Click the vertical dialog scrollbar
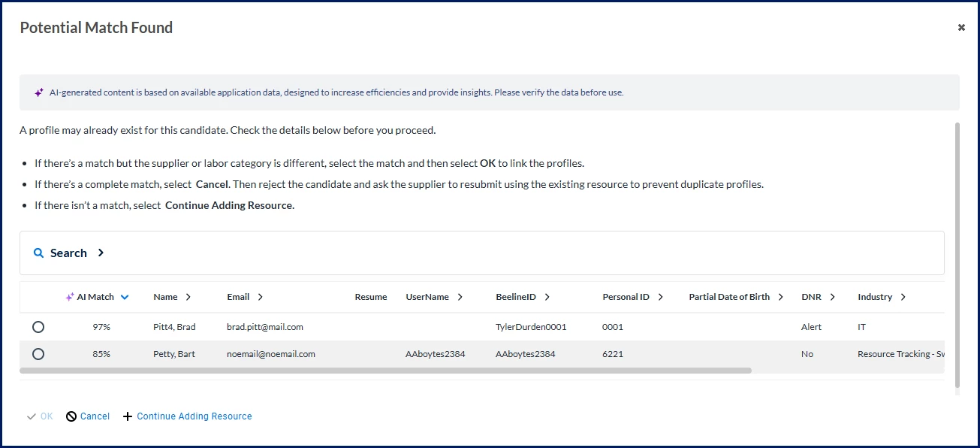 pyautogui.click(x=957, y=256)
